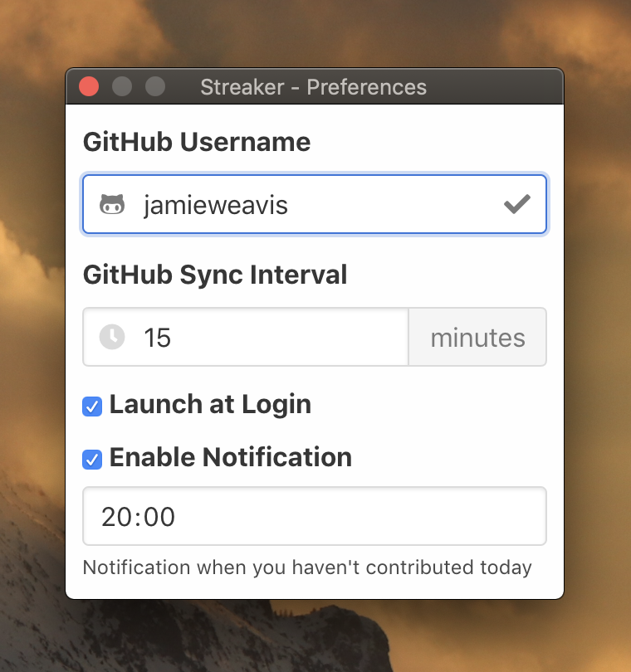Click the Streaker - Preferences window title
This screenshot has height=672, width=631.
point(314,87)
